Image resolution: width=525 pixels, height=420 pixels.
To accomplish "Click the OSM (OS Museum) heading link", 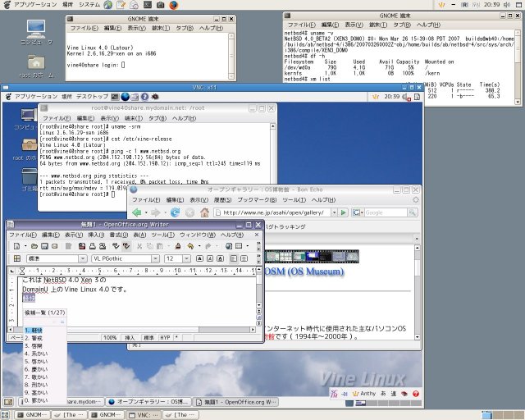I will coord(304,272).
